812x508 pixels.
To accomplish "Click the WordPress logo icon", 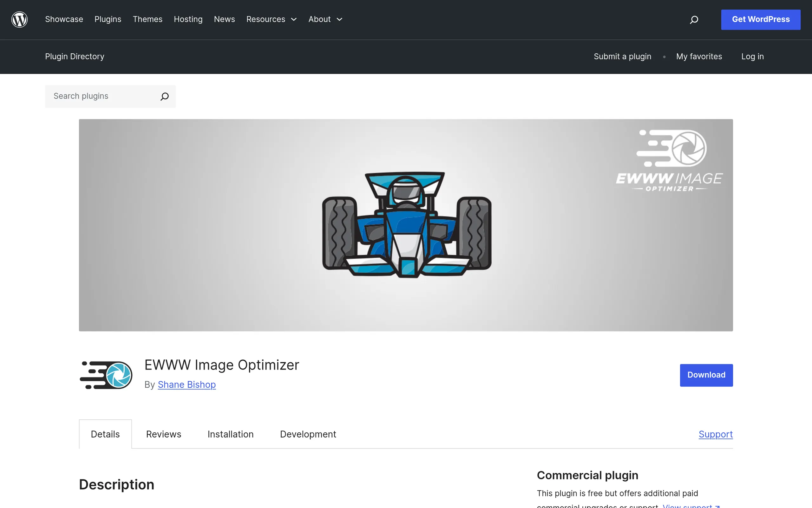I will pyautogui.click(x=19, y=19).
